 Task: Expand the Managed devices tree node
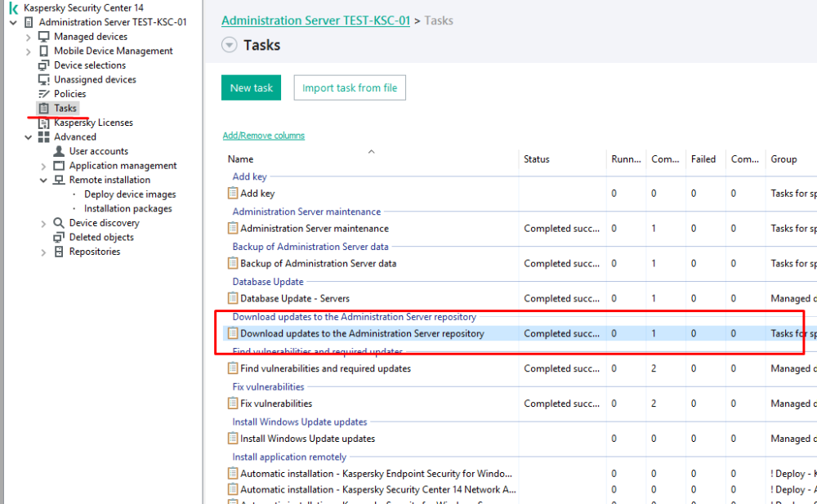[29, 37]
